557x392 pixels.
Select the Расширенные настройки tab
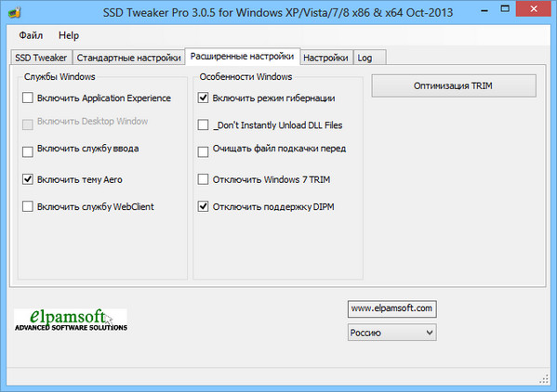click(x=243, y=57)
